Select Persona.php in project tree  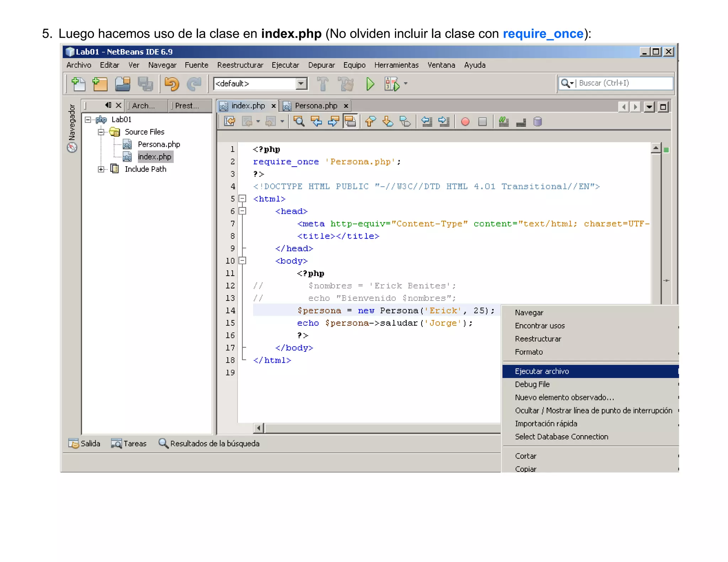click(159, 145)
